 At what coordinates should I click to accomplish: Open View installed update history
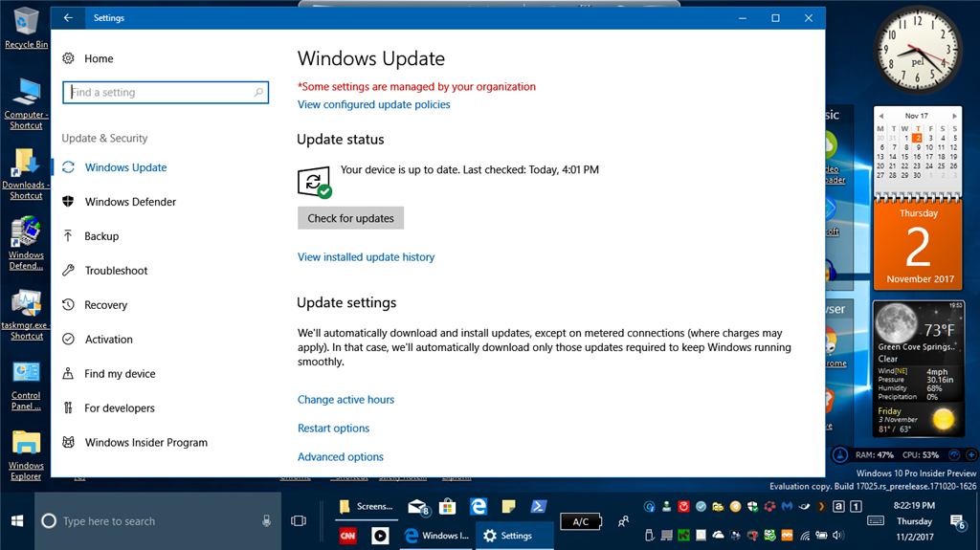click(x=366, y=257)
